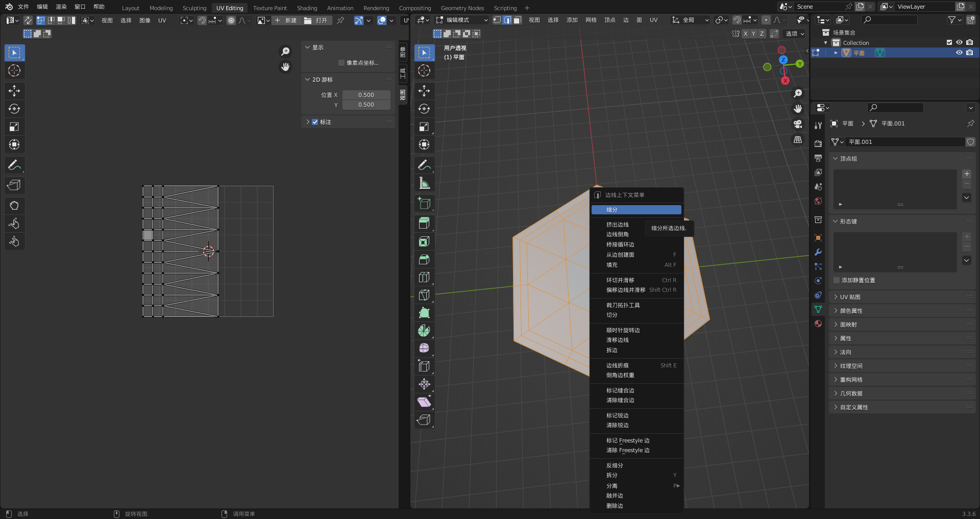The height and width of the screenshot is (519, 980).
Task: Select the Inset Faces tool
Action: pos(424,241)
